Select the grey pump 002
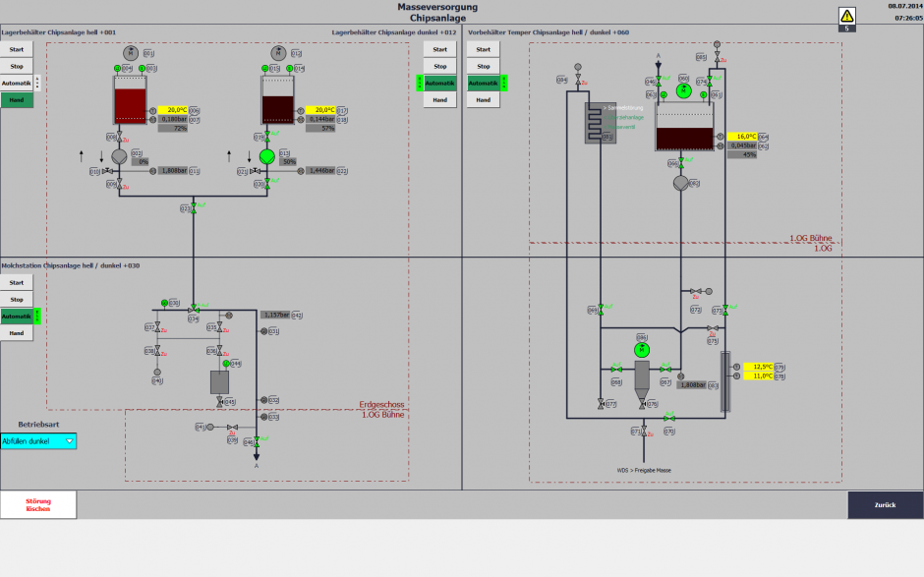The height and width of the screenshot is (577, 924). (119, 156)
